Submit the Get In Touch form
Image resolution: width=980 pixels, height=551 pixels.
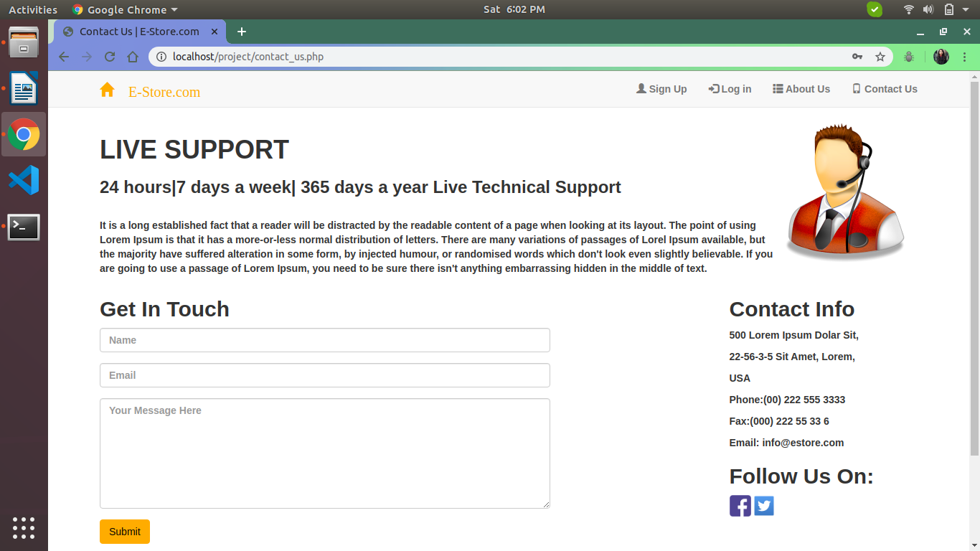point(124,532)
